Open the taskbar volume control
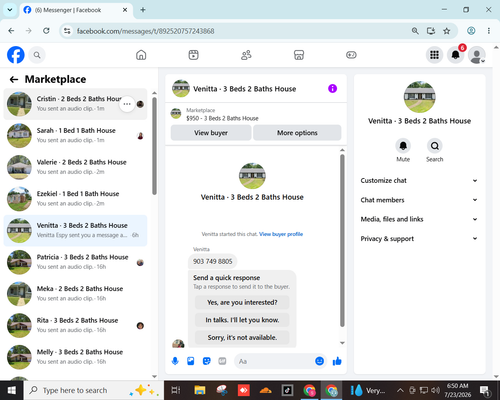500x400 pixels. [435, 390]
